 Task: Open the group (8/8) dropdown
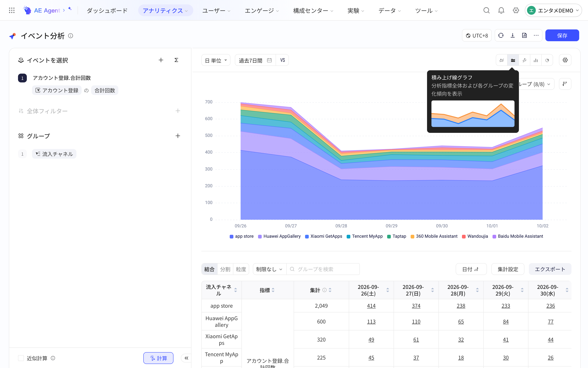[x=537, y=84]
